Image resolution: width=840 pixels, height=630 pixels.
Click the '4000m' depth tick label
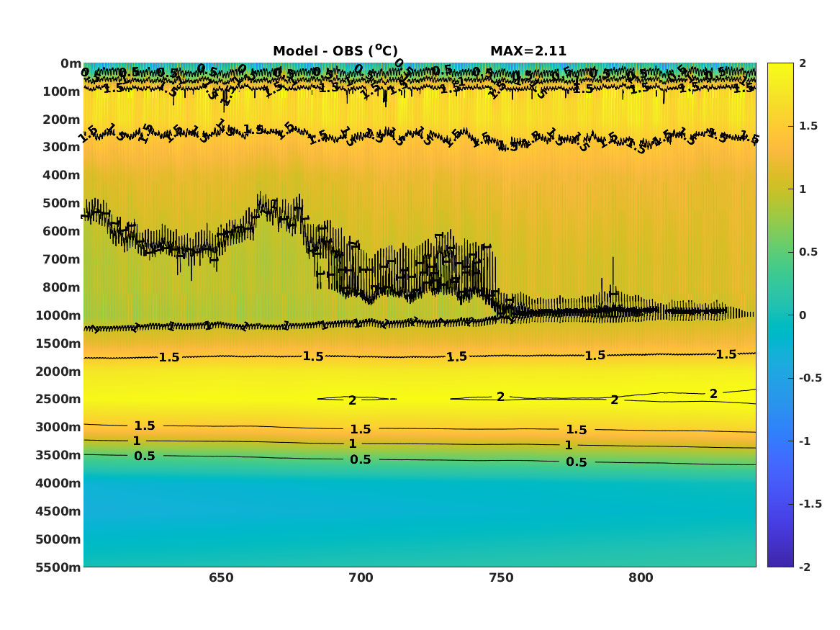(x=58, y=483)
